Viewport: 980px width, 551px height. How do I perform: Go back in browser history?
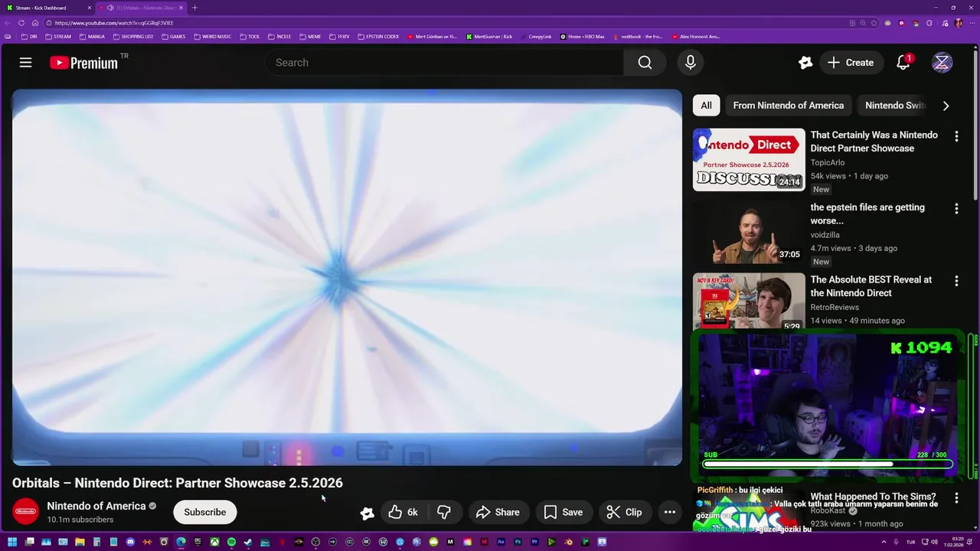[8, 23]
